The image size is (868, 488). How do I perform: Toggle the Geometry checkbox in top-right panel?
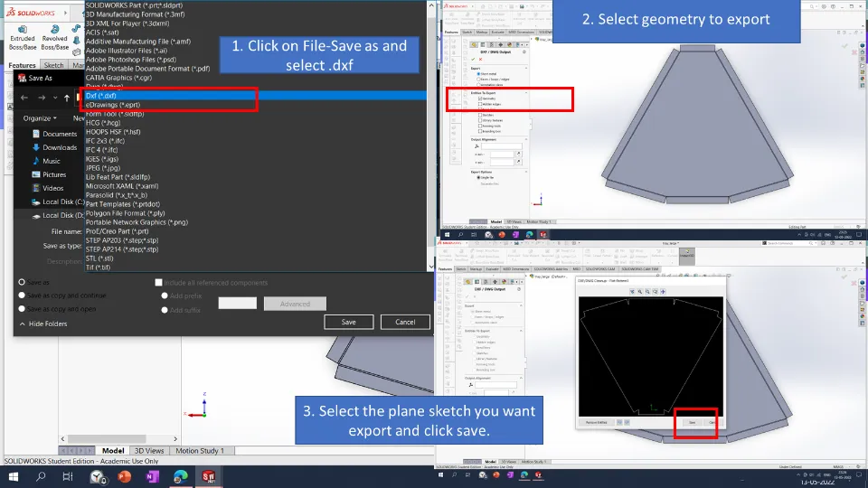(480, 99)
